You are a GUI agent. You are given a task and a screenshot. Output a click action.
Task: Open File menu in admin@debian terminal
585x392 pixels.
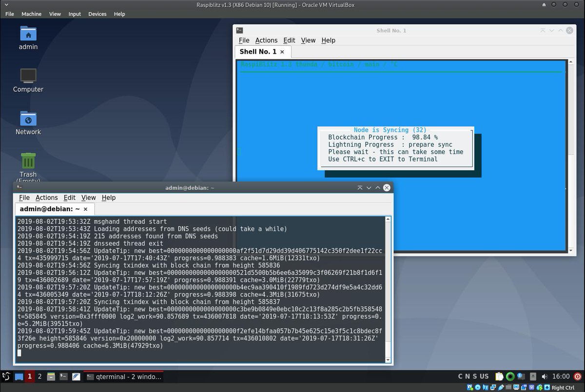(x=24, y=197)
